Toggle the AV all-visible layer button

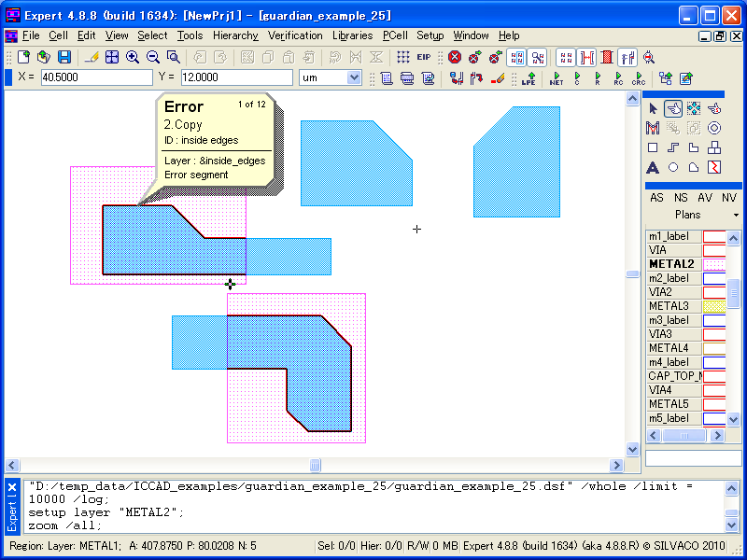coord(705,198)
